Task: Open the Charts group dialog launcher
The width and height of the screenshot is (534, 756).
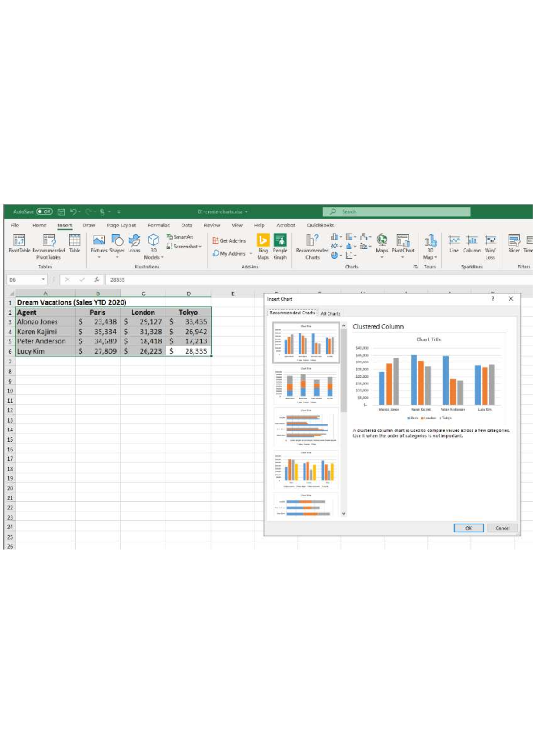Action: point(416,267)
